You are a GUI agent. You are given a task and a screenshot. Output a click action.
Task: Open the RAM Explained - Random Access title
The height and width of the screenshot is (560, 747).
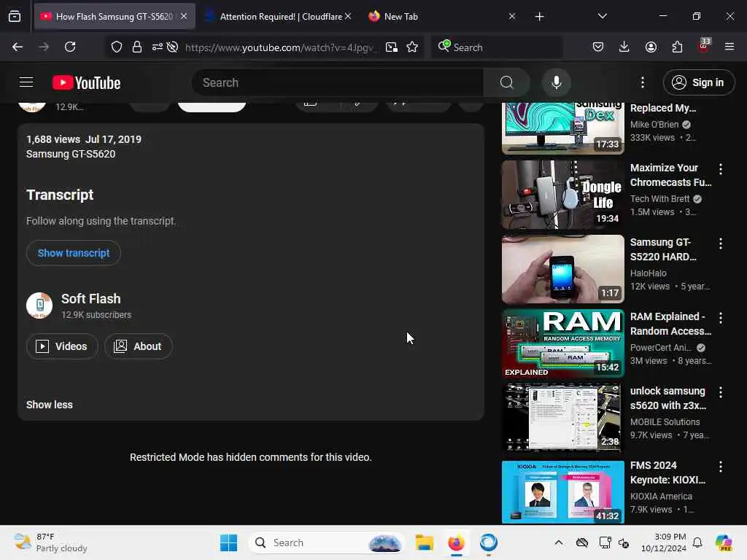(670, 324)
